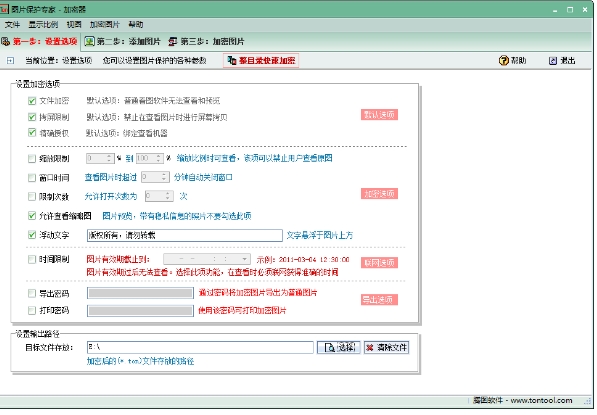Open the 帮助 menu in menu bar

coord(136,25)
